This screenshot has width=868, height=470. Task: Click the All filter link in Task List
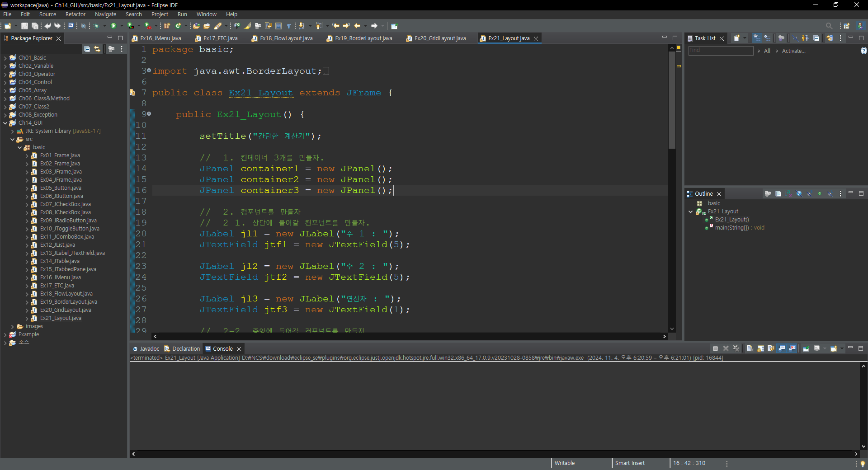(x=767, y=51)
